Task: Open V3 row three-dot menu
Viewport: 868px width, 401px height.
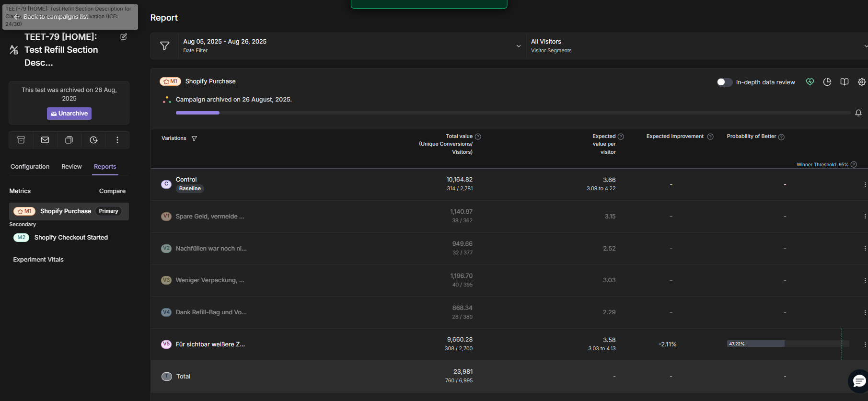Action: coord(865,280)
